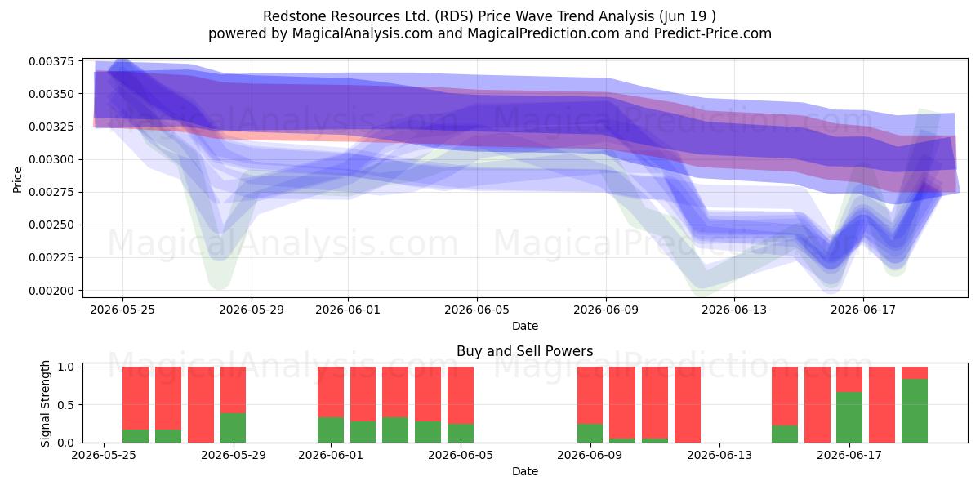The width and height of the screenshot is (980, 490).
Task: Click 2026-06-05 on the bar chart date axis
Action: (x=461, y=455)
